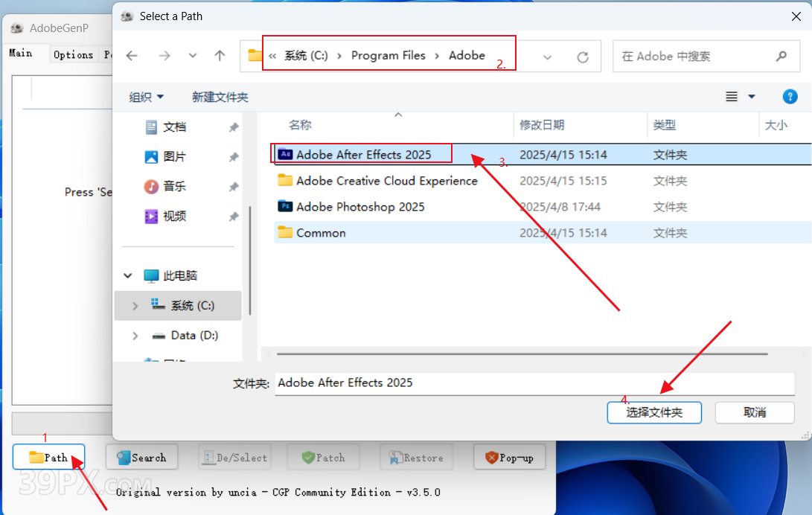Image resolution: width=812 pixels, height=515 pixels.
Task: Unpin 图片 using its pin icon
Action: (234, 157)
